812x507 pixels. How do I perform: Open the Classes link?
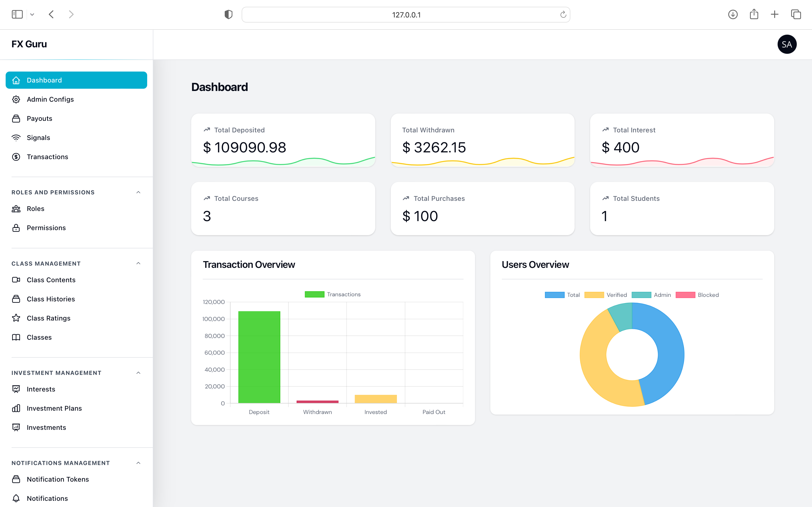point(39,337)
